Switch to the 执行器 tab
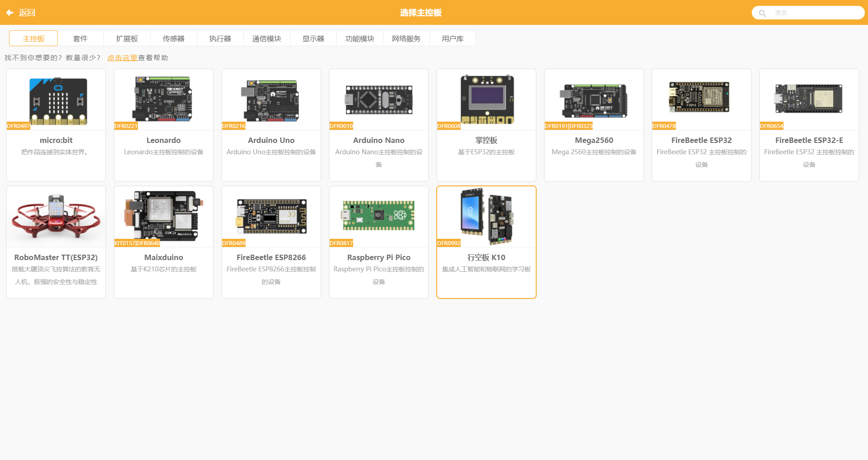Viewport: 868px width, 460px height. 220,38
